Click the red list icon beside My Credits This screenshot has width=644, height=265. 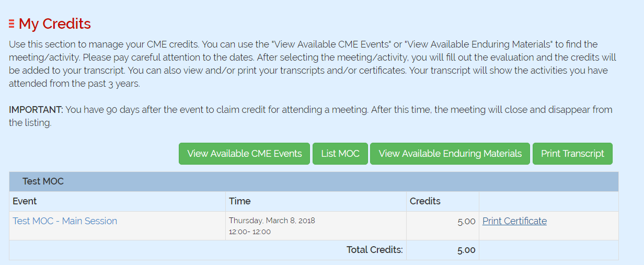[11, 24]
